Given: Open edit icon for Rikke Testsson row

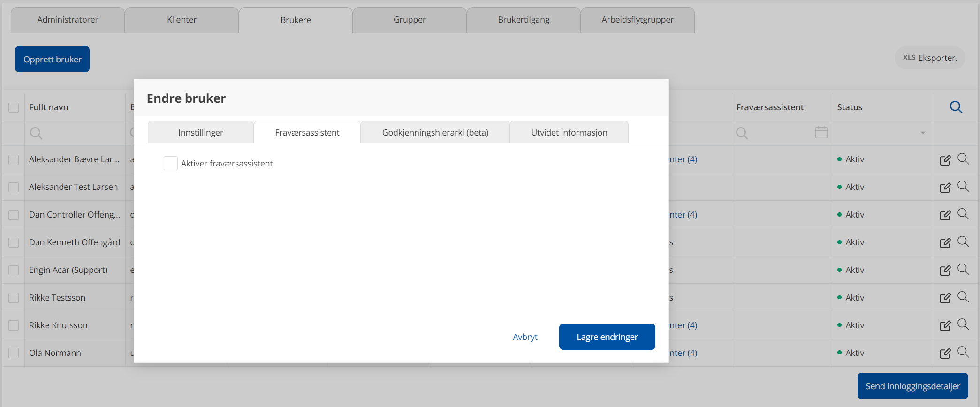Looking at the screenshot, I should click(x=945, y=298).
